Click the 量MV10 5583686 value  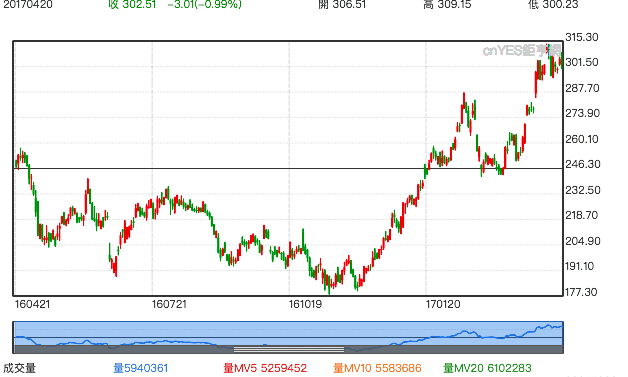(x=377, y=368)
